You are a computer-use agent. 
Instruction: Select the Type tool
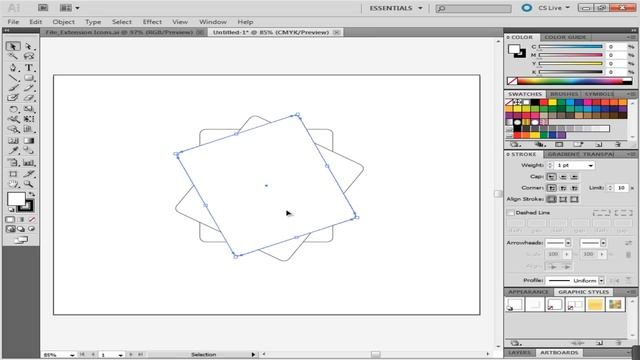click(28, 67)
